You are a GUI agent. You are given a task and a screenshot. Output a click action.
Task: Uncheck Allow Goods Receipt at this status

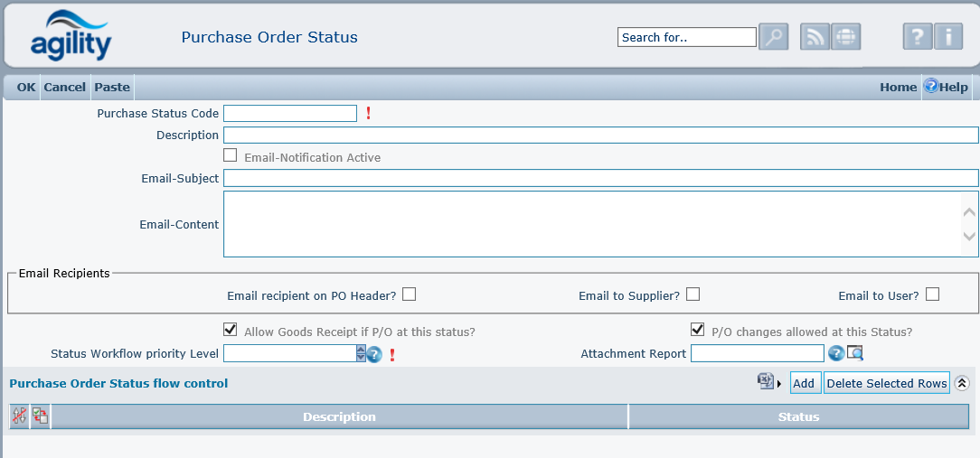231,330
